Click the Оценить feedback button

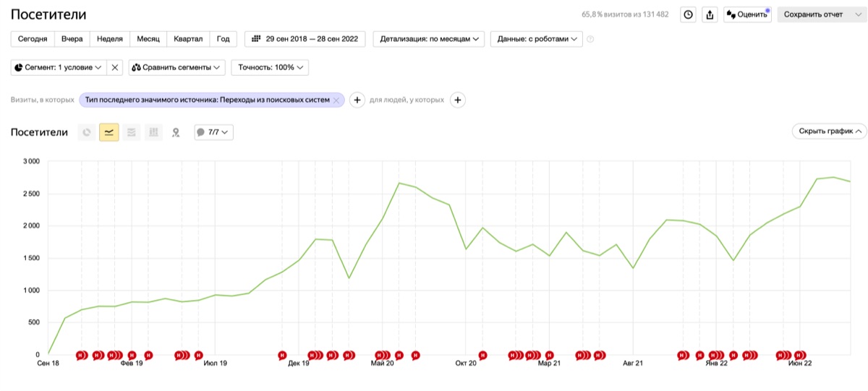click(x=747, y=14)
